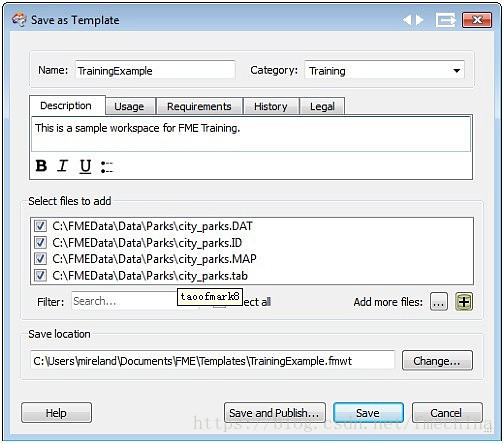The image size is (504, 443).
Task: Close the Save as Template dialog
Action: (477, 20)
